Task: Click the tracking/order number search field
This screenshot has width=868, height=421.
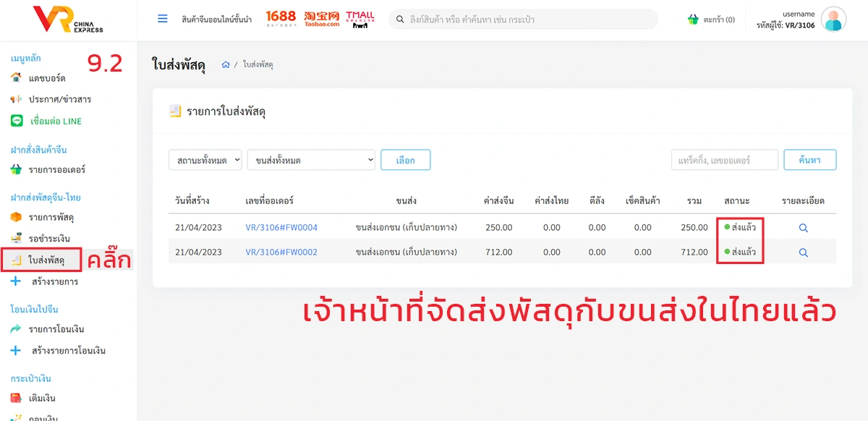Action: [x=724, y=160]
